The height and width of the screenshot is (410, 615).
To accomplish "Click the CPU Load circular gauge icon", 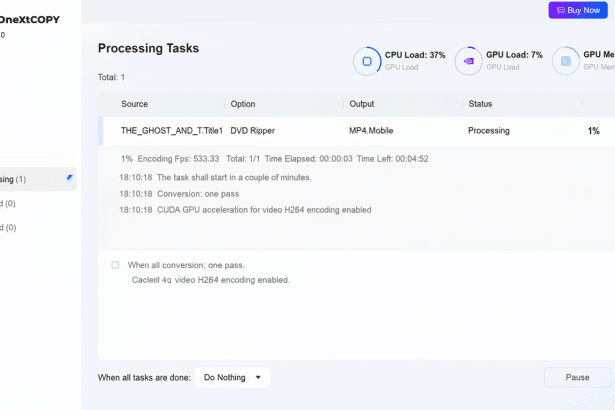I will tap(367, 61).
